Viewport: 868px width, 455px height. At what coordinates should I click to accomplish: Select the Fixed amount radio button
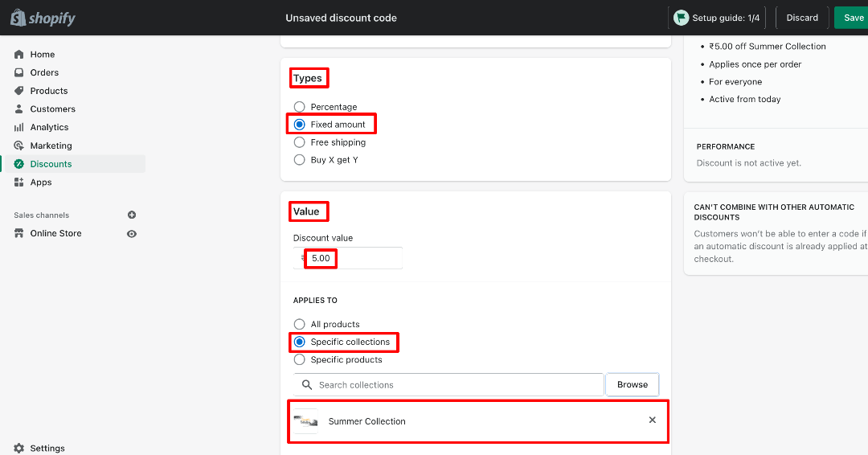tap(300, 125)
